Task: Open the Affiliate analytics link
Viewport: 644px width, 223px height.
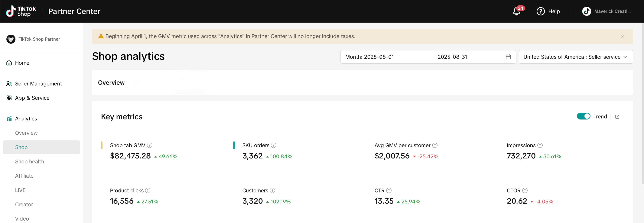Action: (x=24, y=176)
